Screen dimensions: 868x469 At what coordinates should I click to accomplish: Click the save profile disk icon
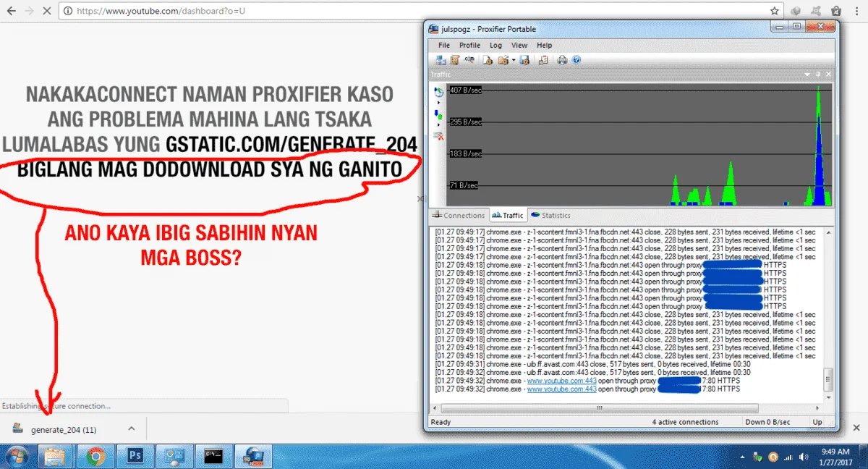[x=524, y=60]
